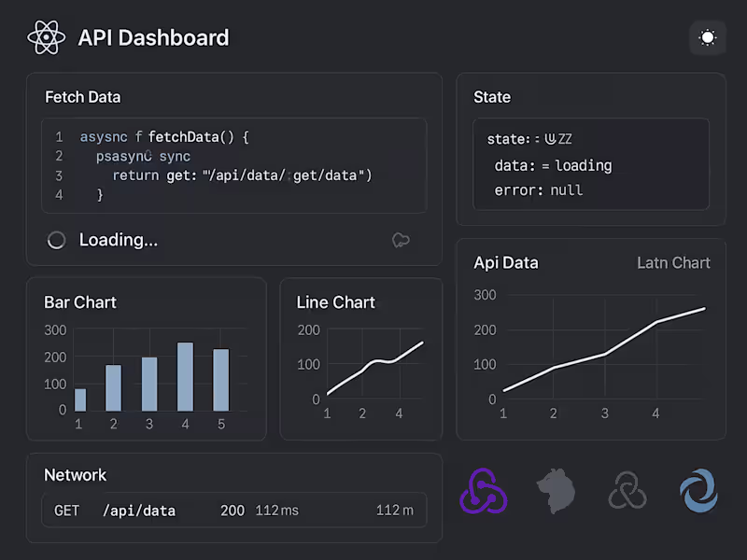Click the gray wolf silhouette icon
747x560 pixels.
tap(555, 492)
